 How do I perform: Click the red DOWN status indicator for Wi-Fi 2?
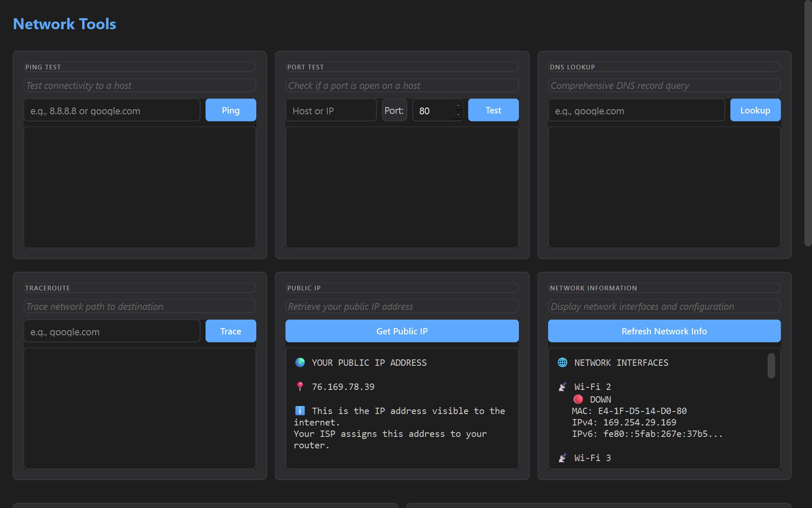tap(578, 399)
